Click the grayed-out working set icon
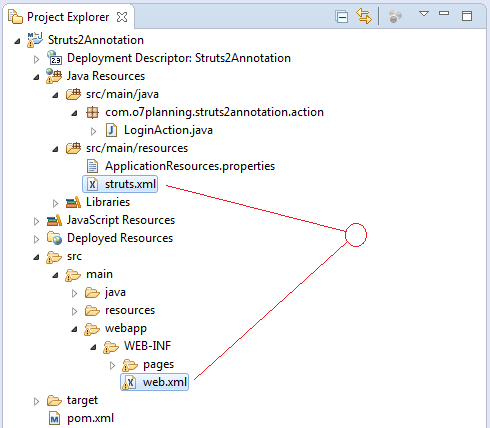Viewport: 490px width, 428px height. (395, 16)
